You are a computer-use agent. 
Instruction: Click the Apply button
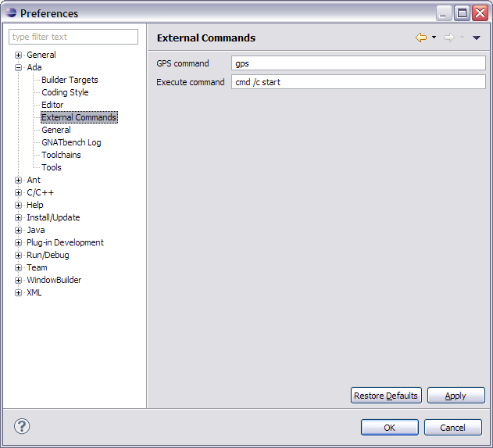point(456,396)
